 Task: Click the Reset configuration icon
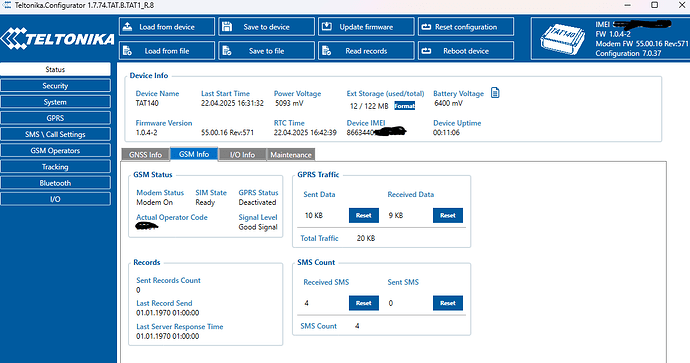[426, 27]
